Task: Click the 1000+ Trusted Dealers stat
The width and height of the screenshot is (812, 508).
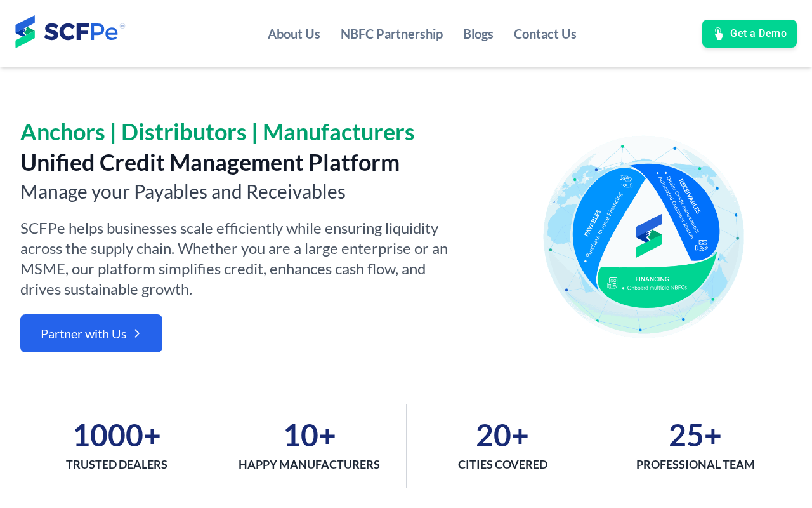Action: tap(117, 446)
